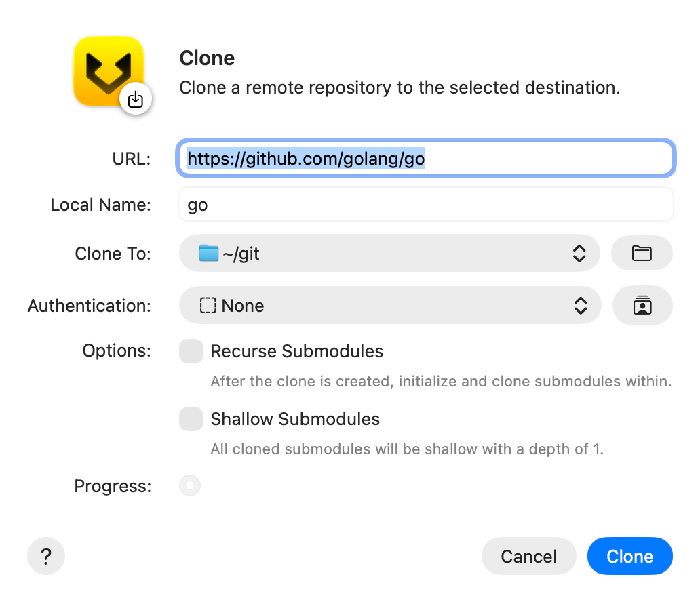The width and height of the screenshot is (700, 602).
Task: Click the 'Options:' label
Action: (117, 350)
